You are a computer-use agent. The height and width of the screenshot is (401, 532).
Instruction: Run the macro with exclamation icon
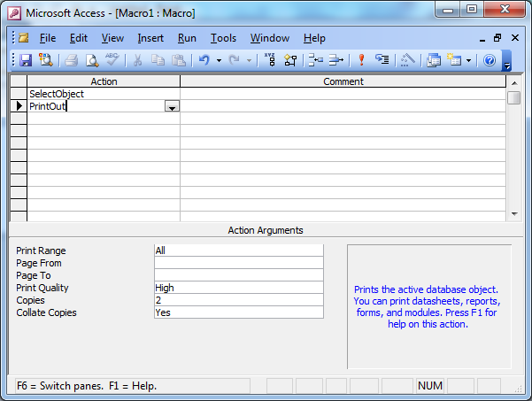click(362, 60)
